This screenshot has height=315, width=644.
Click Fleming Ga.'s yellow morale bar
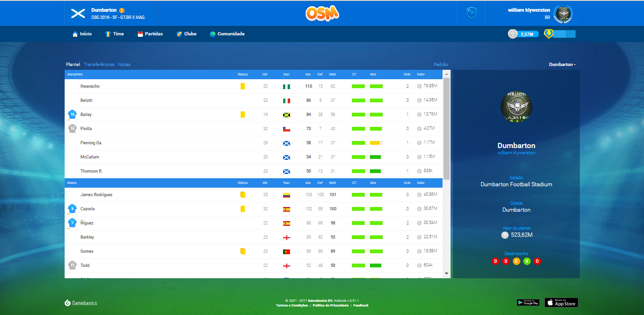(376, 143)
